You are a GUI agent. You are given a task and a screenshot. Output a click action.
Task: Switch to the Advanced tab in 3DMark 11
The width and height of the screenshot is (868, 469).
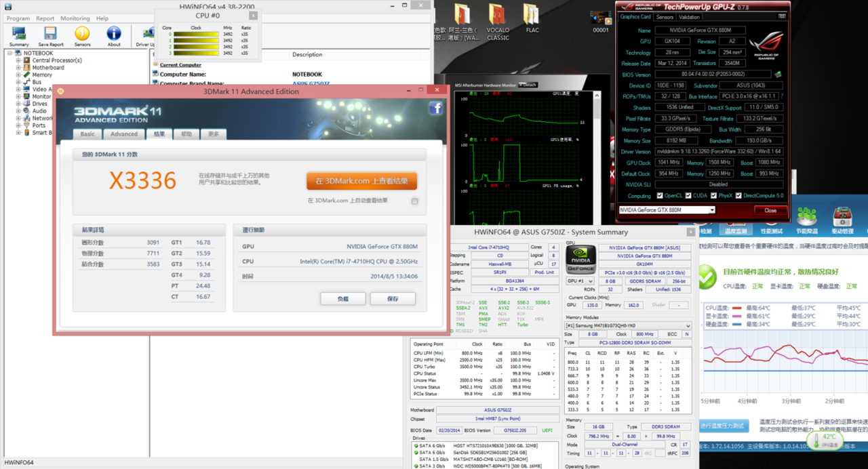point(124,134)
